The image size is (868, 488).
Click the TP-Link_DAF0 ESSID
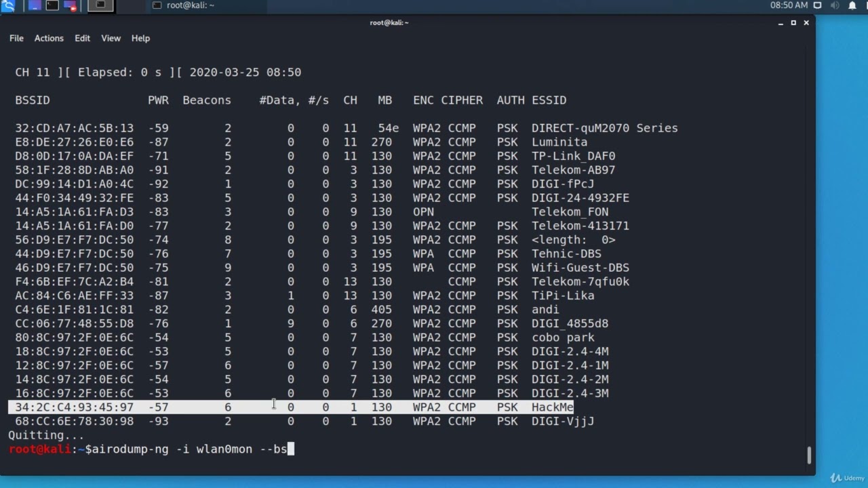(573, 156)
